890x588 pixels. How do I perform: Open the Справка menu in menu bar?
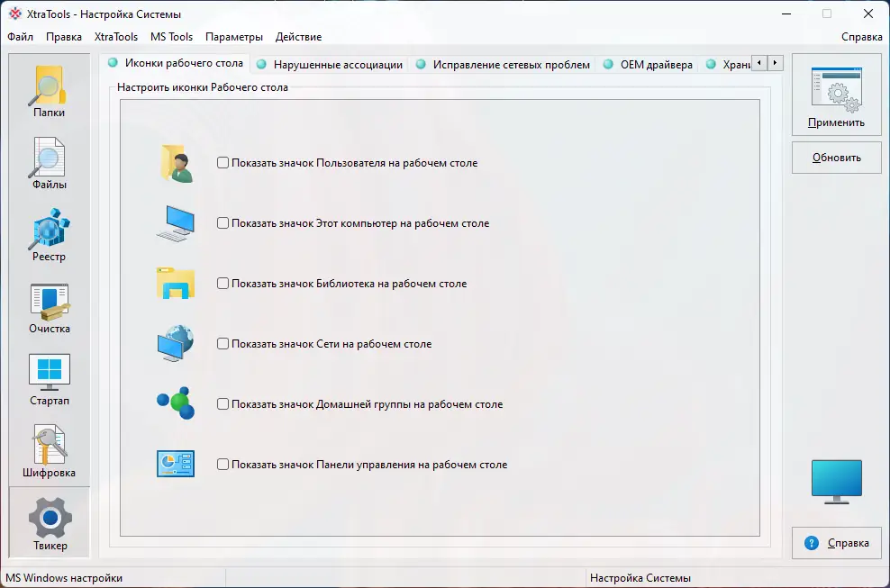click(x=861, y=37)
